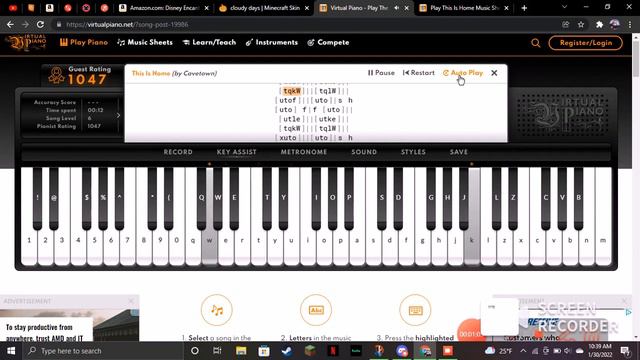Click the address bar URL

(x=127, y=24)
